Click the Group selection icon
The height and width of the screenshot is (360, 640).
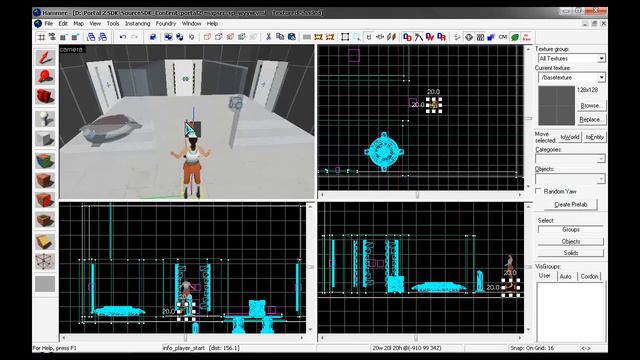[168, 37]
